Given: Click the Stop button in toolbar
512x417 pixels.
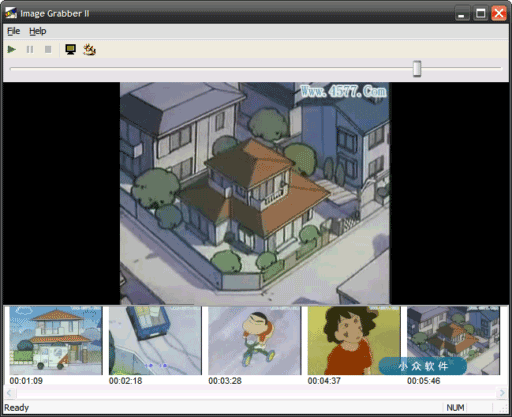Looking at the screenshot, I should pyautogui.click(x=48, y=50).
